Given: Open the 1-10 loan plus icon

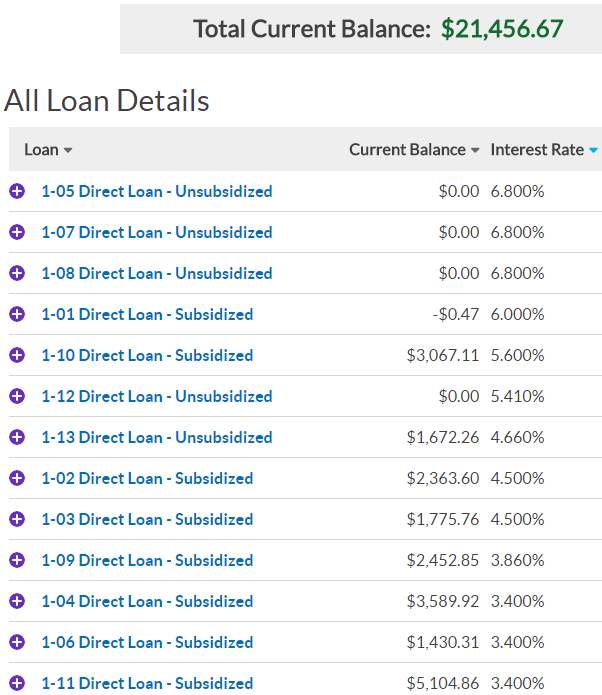Looking at the screenshot, I should pos(16,355).
